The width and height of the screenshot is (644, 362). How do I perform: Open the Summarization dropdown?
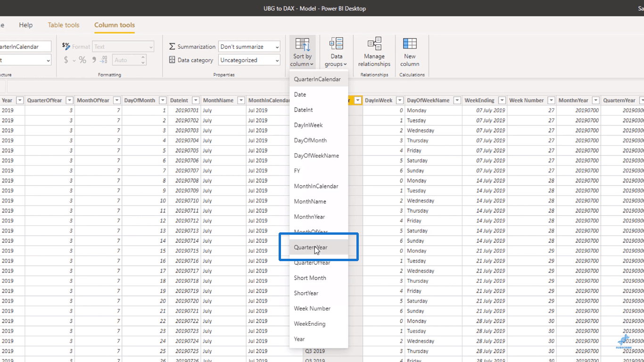coord(249,47)
